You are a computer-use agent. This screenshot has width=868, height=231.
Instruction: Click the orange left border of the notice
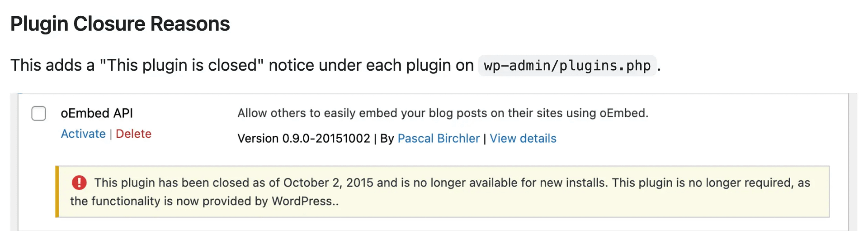(x=57, y=192)
